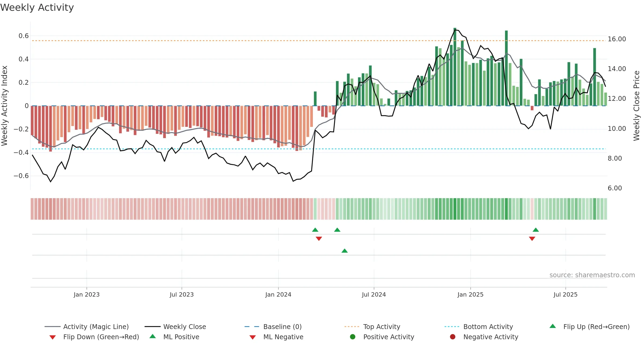Click the lone green bar among red bars in early 2024
The height and width of the screenshot is (362, 644).
315,99
